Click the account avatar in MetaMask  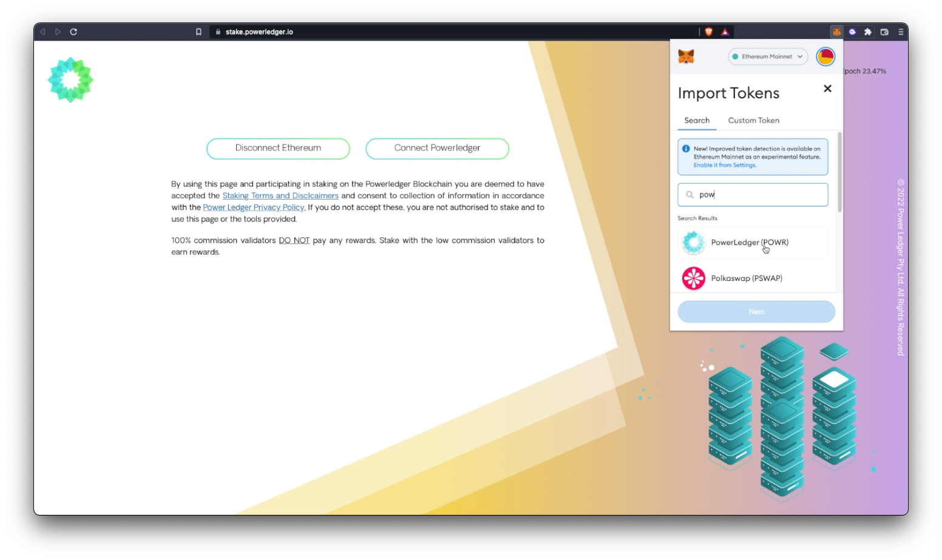(825, 56)
